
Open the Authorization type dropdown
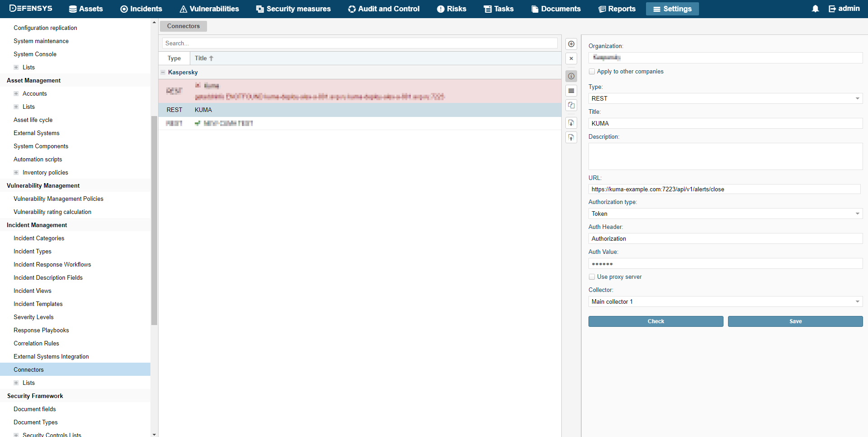(x=857, y=214)
